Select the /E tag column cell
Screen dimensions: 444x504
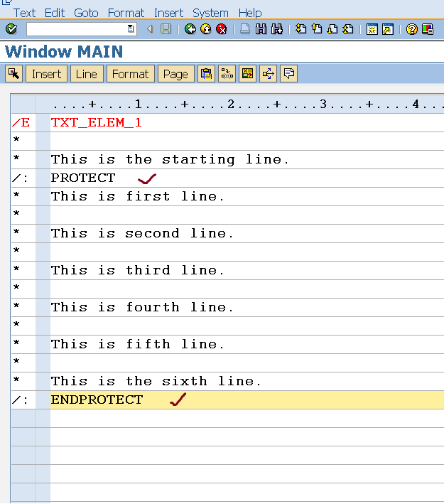[23, 122]
